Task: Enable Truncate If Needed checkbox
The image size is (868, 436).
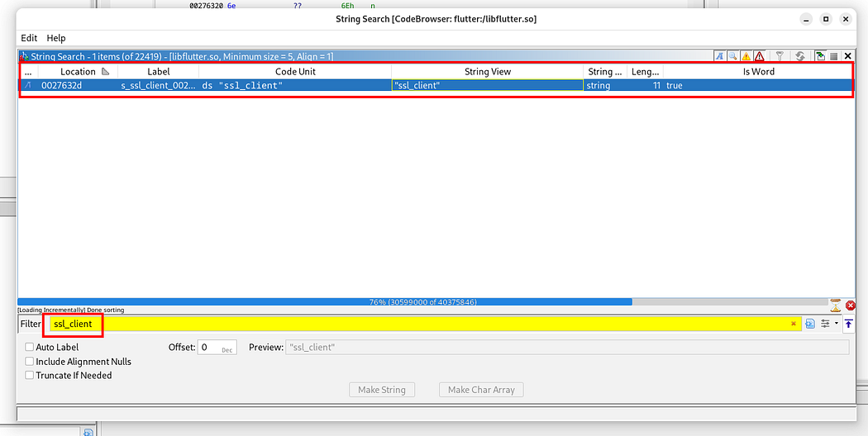Action: [x=29, y=375]
